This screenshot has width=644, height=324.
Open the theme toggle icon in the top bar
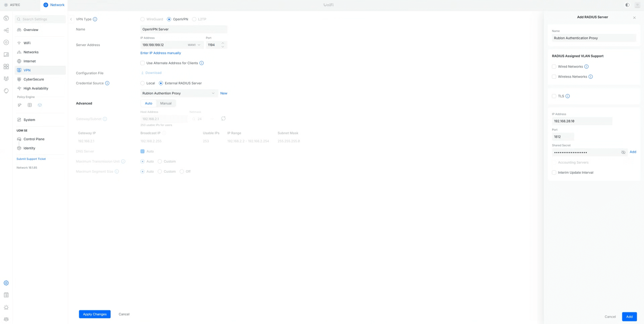point(627,5)
